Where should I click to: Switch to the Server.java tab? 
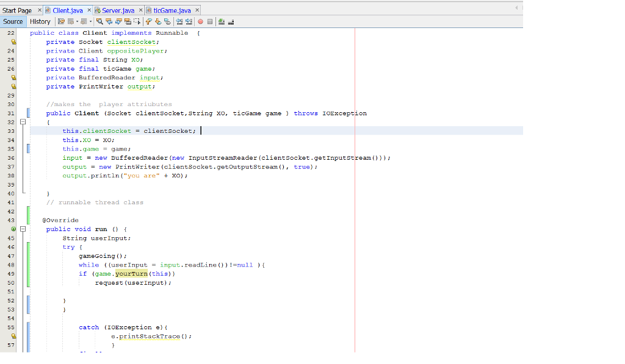[117, 10]
